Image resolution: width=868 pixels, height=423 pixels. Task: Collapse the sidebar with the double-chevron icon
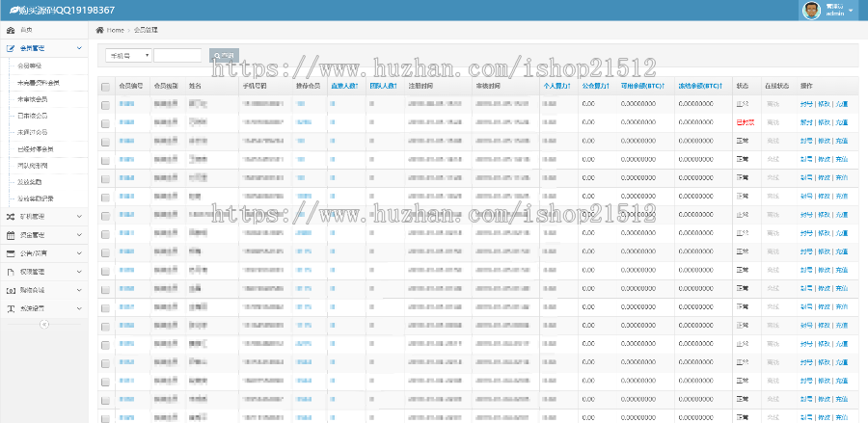[44, 325]
